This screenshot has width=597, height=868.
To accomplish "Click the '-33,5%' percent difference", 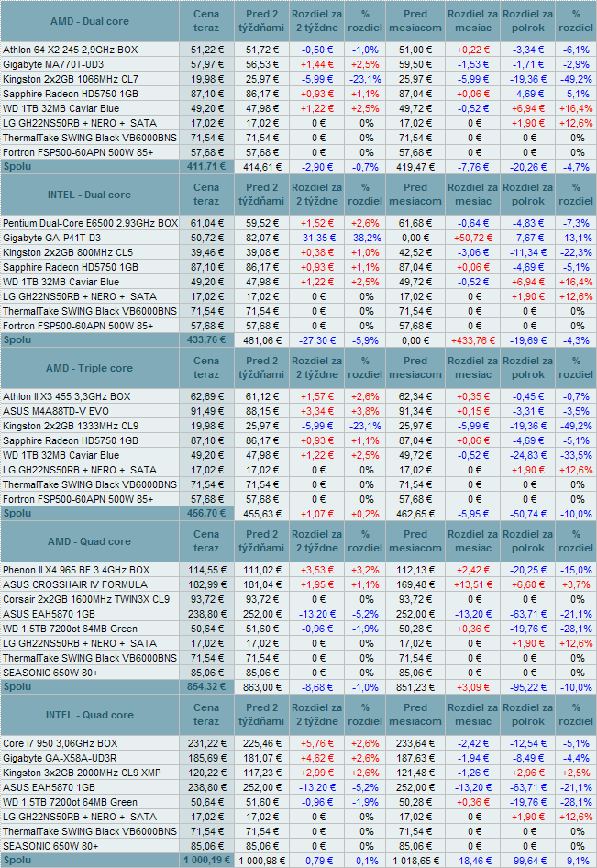I will click(577, 456).
